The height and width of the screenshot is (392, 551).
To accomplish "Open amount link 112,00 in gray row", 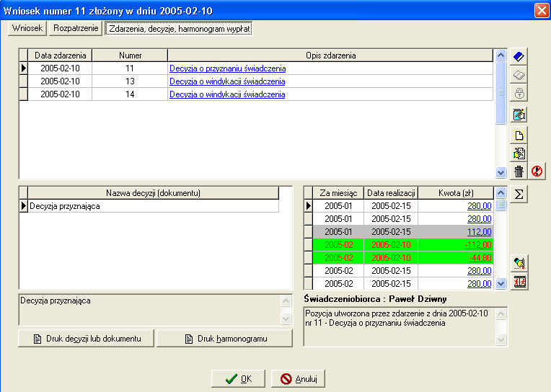I will (x=479, y=232).
